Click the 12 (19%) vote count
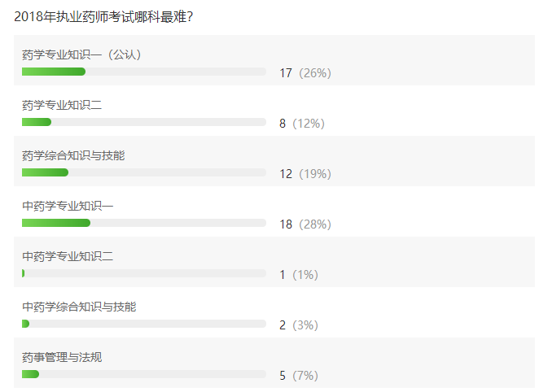The width and height of the screenshot is (539, 392). point(305,174)
